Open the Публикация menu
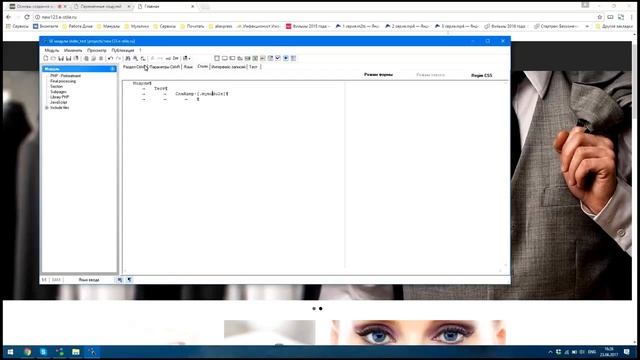The image size is (640, 360). pyautogui.click(x=123, y=50)
